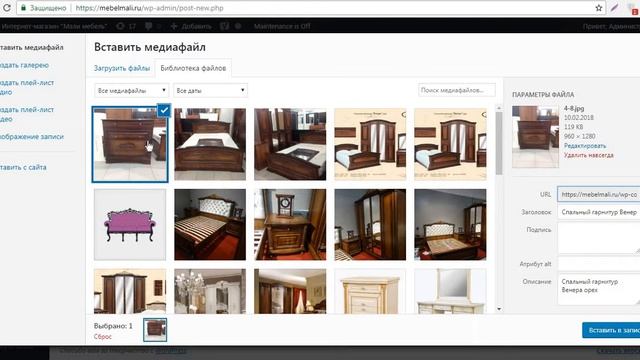Open 'Вставить с сайта' sidebar option

[x=23, y=167]
